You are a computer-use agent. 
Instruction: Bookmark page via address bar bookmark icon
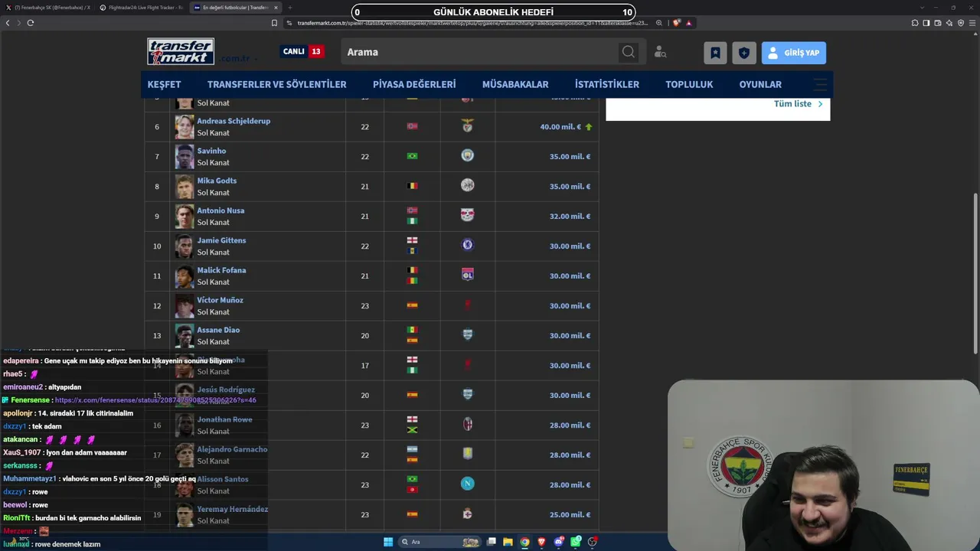[x=275, y=23]
